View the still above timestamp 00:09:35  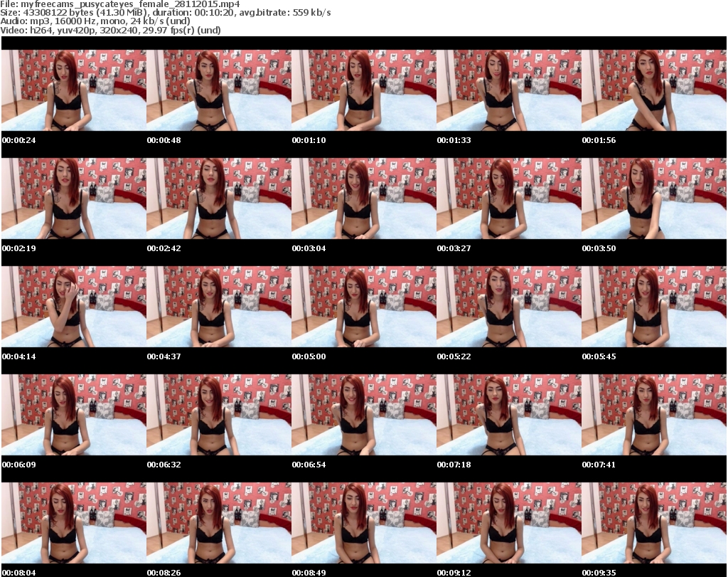[x=654, y=523]
